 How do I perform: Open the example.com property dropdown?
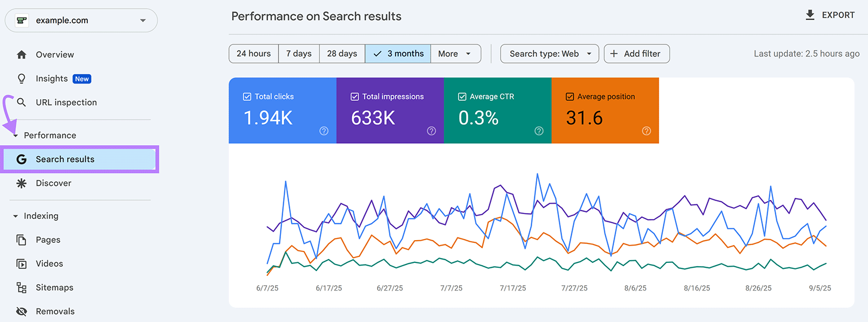pyautogui.click(x=81, y=21)
